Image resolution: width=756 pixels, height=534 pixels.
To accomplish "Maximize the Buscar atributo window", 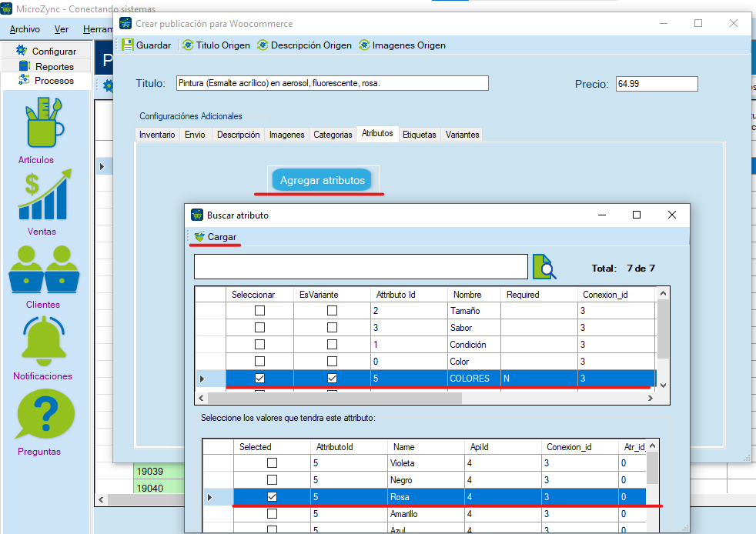I will (x=637, y=215).
